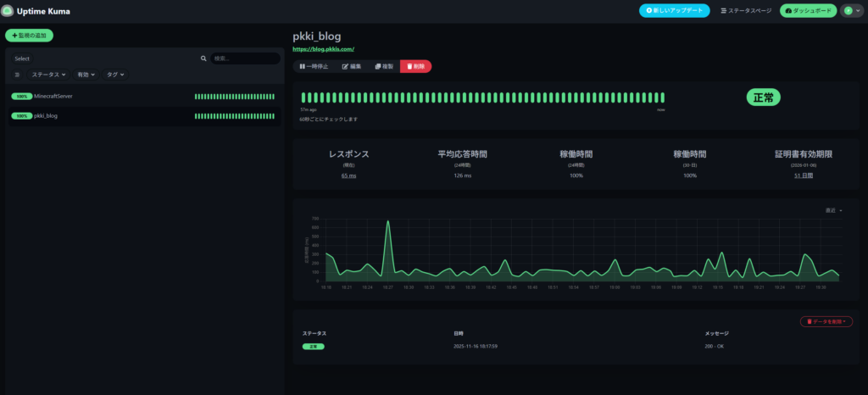Click 編集 to edit the monitor
868x395 pixels.
(352, 66)
